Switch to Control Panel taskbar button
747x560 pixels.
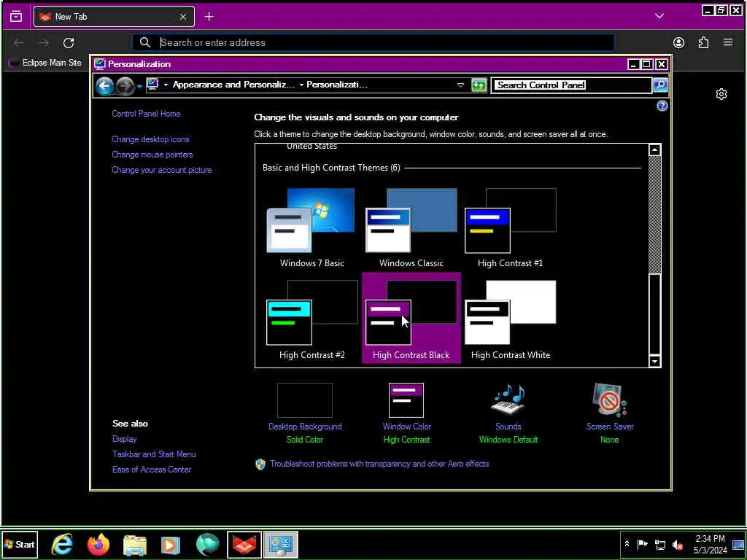[x=281, y=544]
